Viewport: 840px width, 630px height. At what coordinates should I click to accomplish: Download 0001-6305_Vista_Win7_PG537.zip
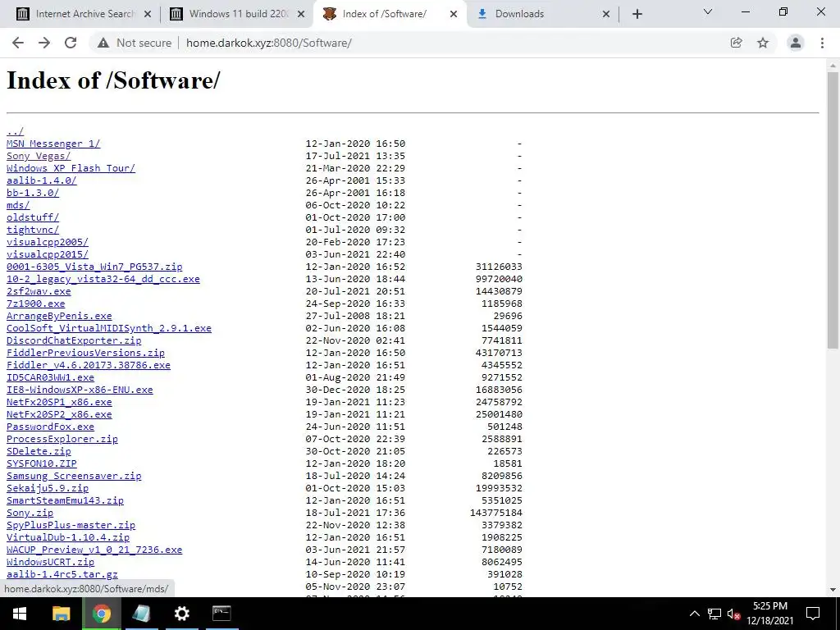(94, 267)
